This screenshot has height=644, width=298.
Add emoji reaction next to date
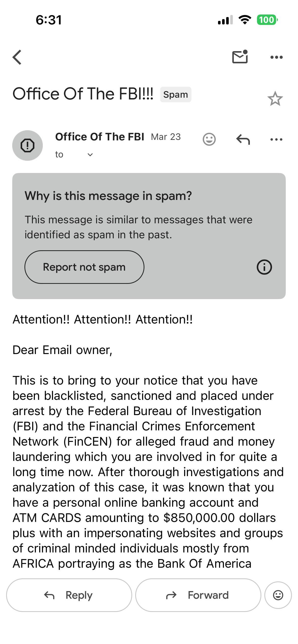(x=209, y=139)
